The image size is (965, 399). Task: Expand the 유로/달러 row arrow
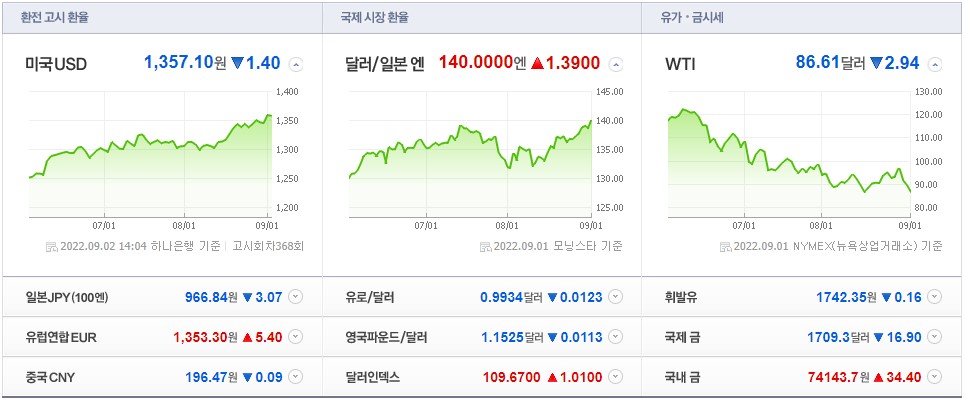(x=616, y=297)
